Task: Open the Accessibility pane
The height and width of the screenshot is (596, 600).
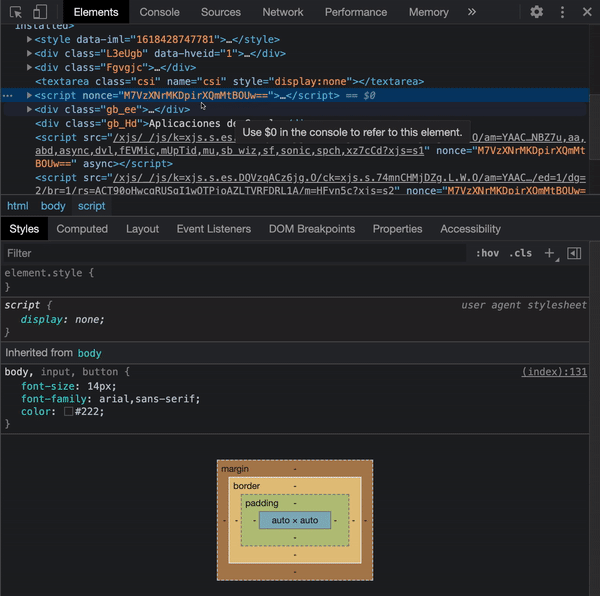Action: (470, 229)
